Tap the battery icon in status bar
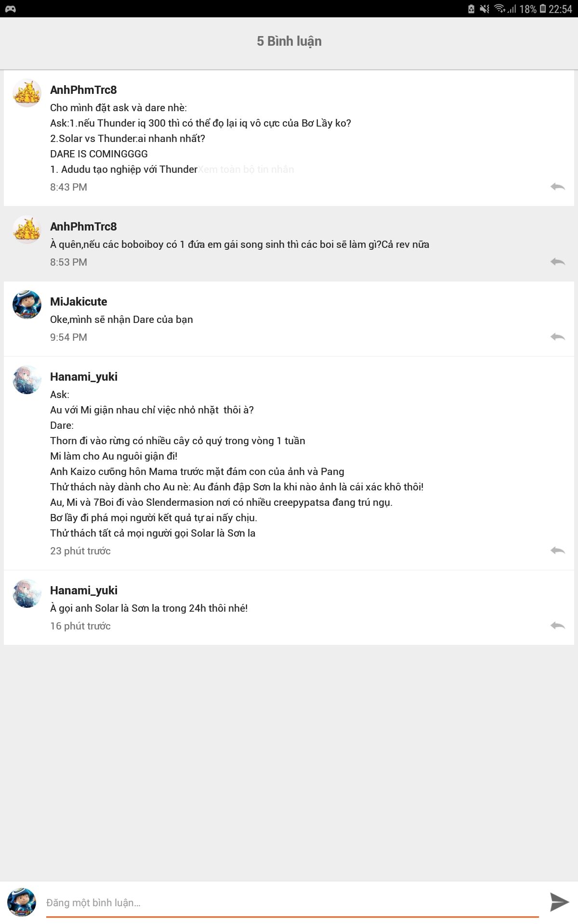 543,9
